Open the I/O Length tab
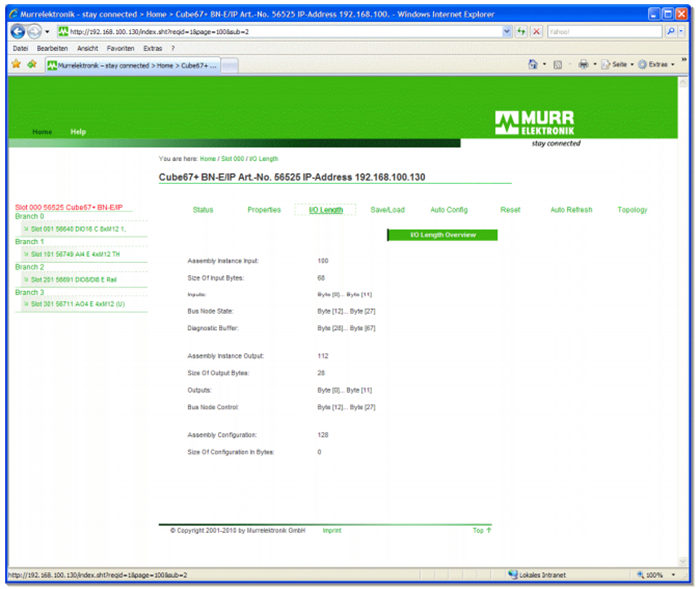 point(326,210)
